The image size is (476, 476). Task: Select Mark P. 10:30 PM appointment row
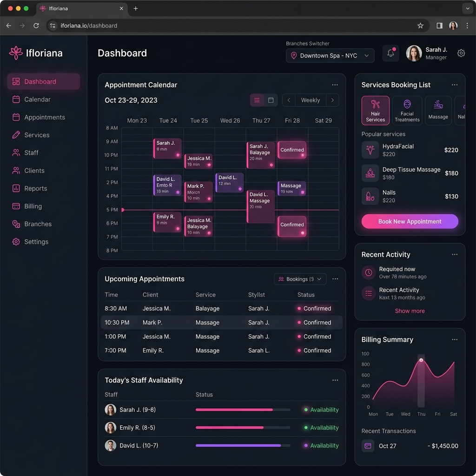pyautogui.click(x=222, y=323)
